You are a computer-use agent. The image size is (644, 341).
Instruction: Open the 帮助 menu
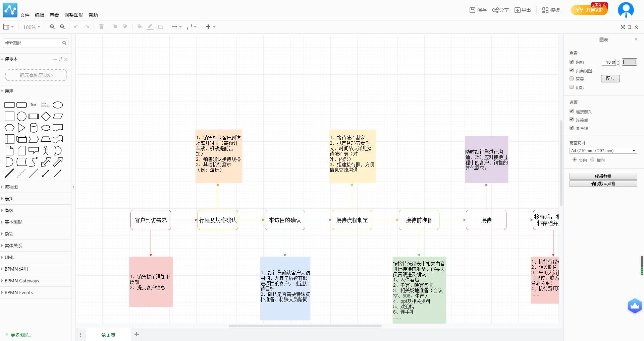(93, 15)
